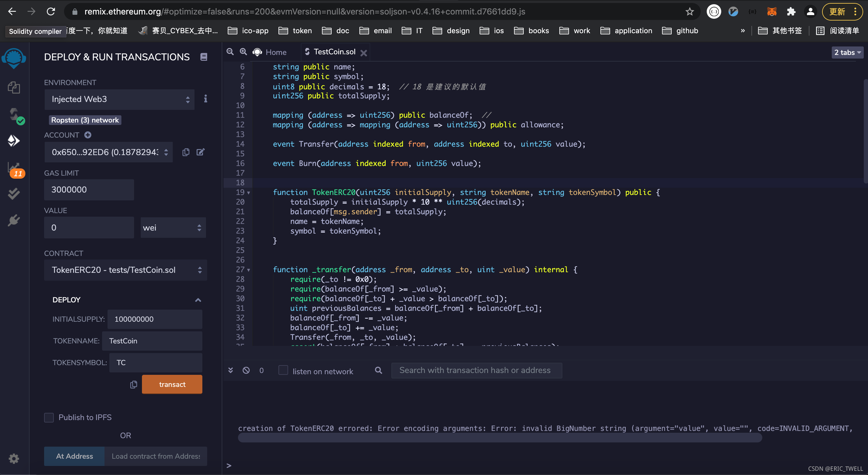Screen dimensions: 868x475
Task: Click the copy account address icon
Action: click(185, 152)
